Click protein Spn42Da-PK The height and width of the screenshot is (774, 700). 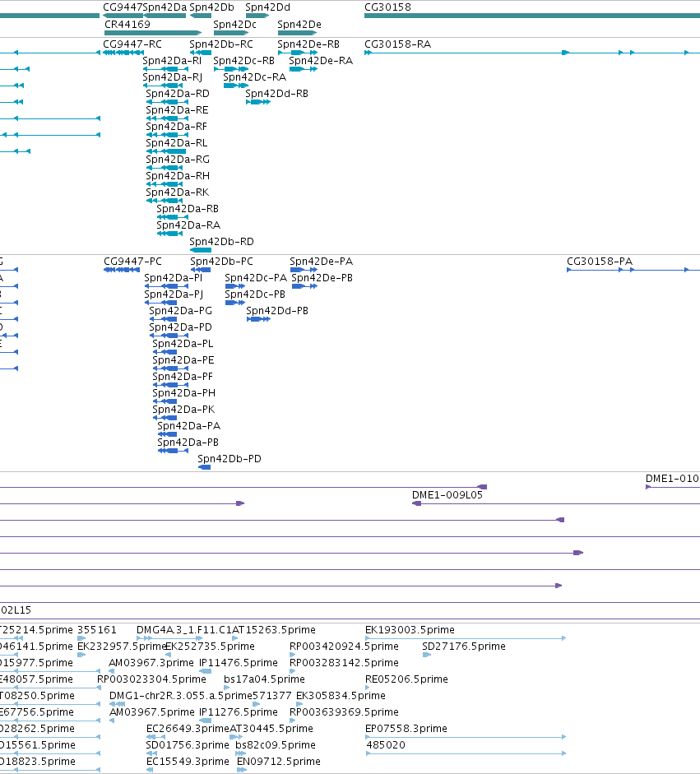[x=183, y=410]
